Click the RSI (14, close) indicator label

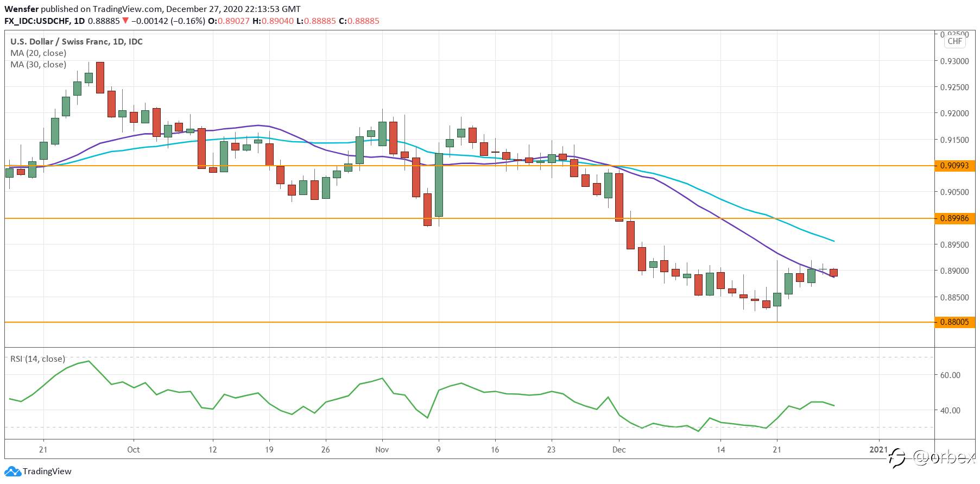pos(37,359)
